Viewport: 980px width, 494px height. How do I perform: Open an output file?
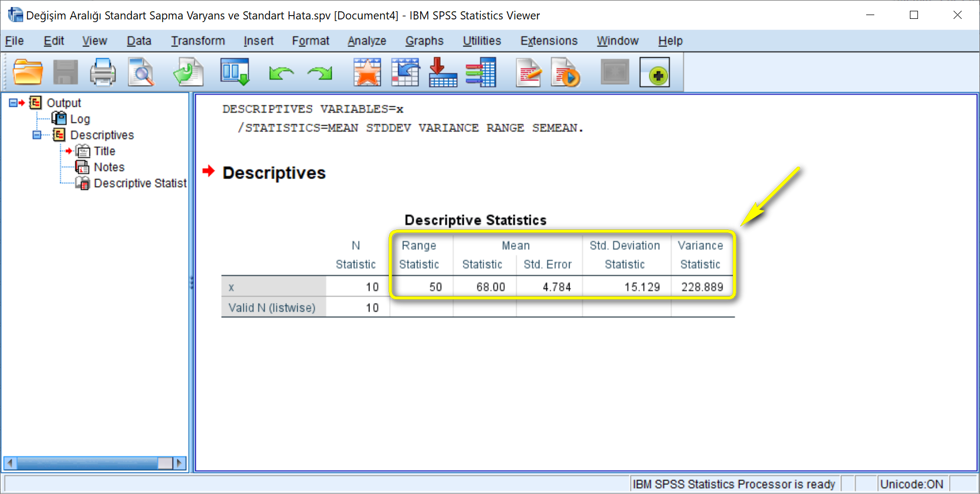(28, 72)
